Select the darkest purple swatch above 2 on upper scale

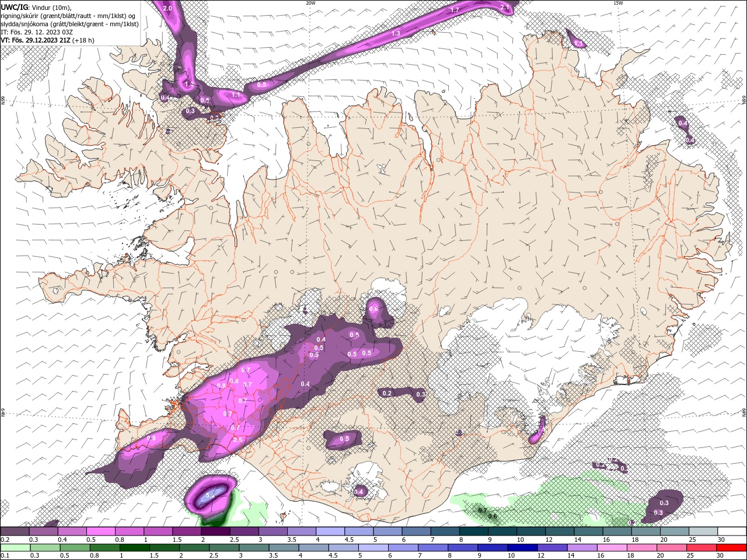(x=215, y=531)
